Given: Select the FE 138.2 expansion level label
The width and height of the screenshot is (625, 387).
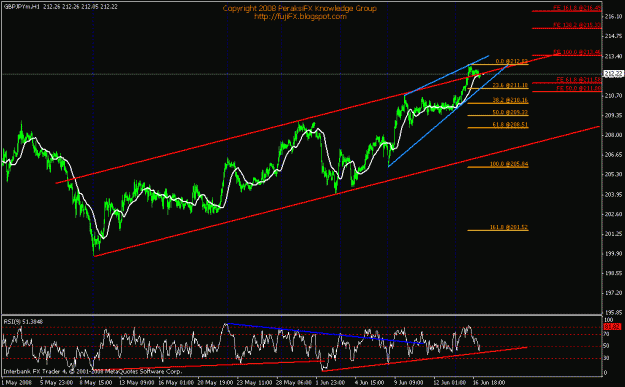Looking at the screenshot, I should coord(577,25).
